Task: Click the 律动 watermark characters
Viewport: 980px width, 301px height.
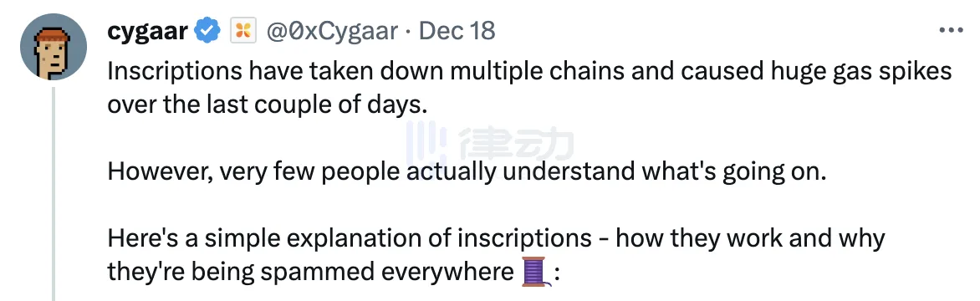Action: (x=516, y=145)
